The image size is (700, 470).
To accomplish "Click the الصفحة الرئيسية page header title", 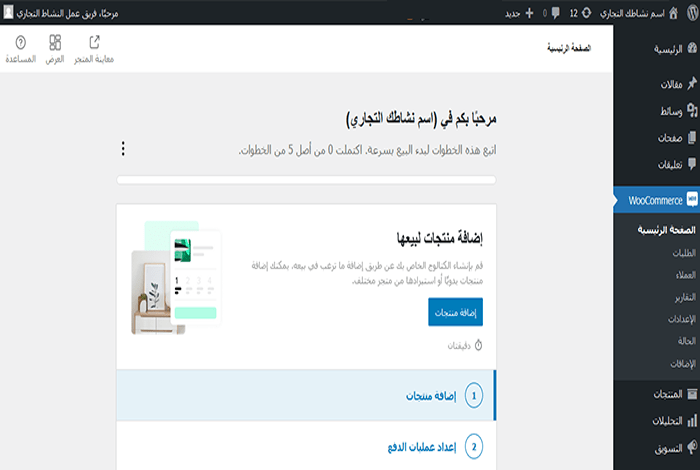I will (x=569, y=48).
